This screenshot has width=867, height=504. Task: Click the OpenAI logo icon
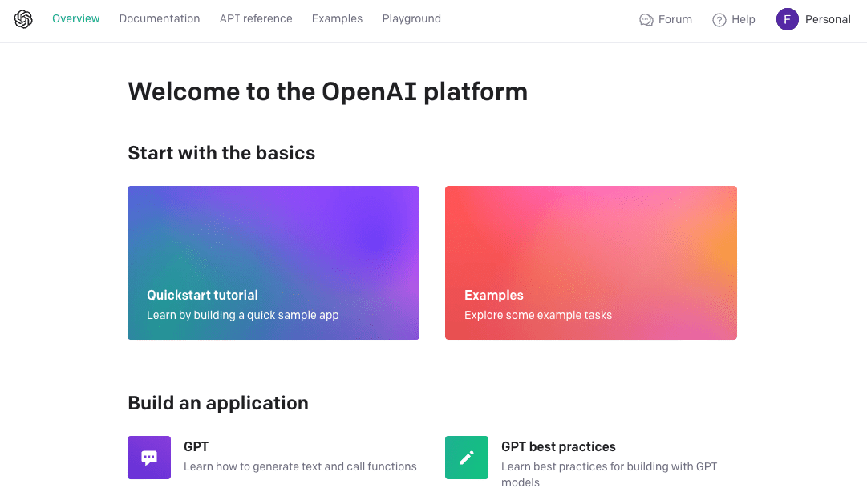tap(23, 19)
